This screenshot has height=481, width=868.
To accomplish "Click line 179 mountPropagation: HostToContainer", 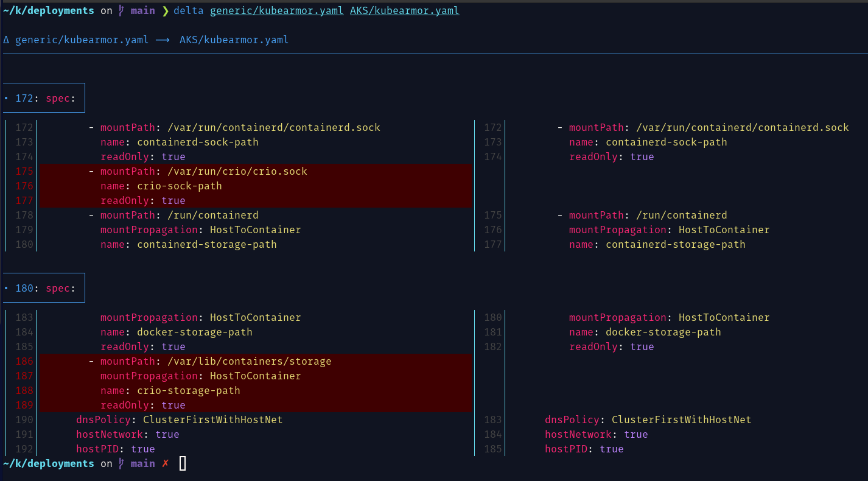I will (201, 230).
